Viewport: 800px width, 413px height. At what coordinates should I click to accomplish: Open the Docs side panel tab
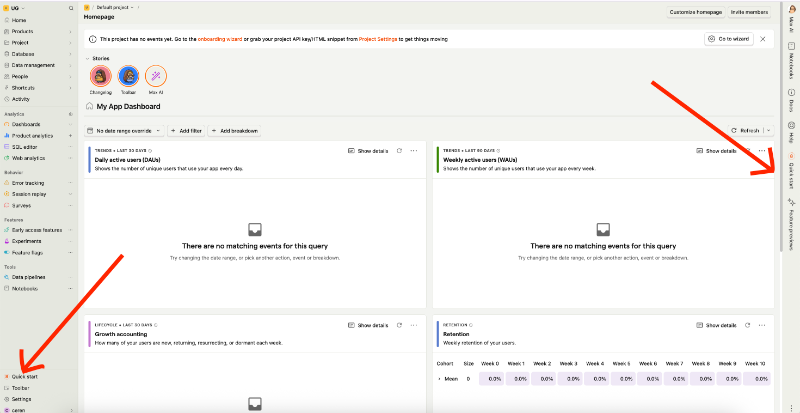click(791, 101)
